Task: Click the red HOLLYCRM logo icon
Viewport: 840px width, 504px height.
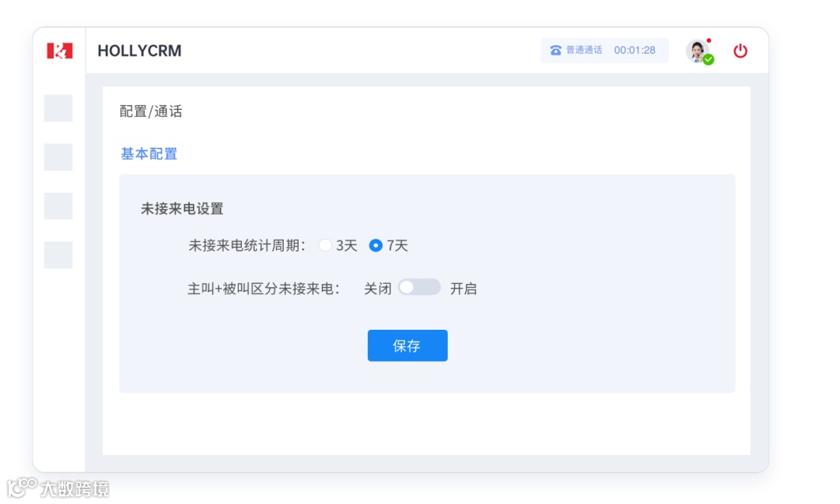Action: pos(59,51)
